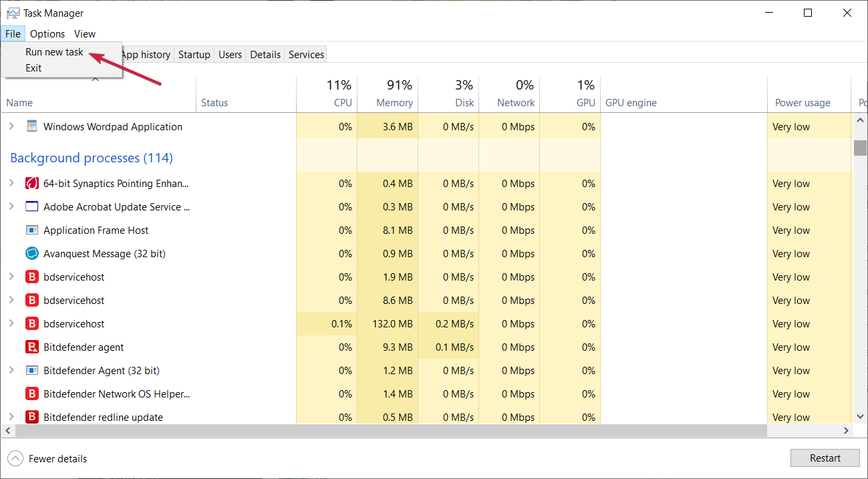Click the Adobe Acrobat Update Service icon
868x479 pixels.
click(32, 206)
